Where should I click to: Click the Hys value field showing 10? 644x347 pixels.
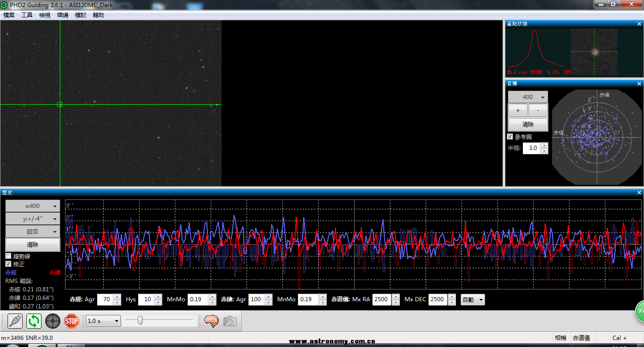point(146,299)
